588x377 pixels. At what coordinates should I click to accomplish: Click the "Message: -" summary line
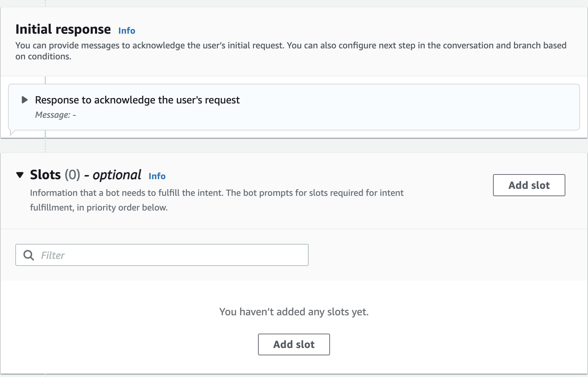click(56, 115)
